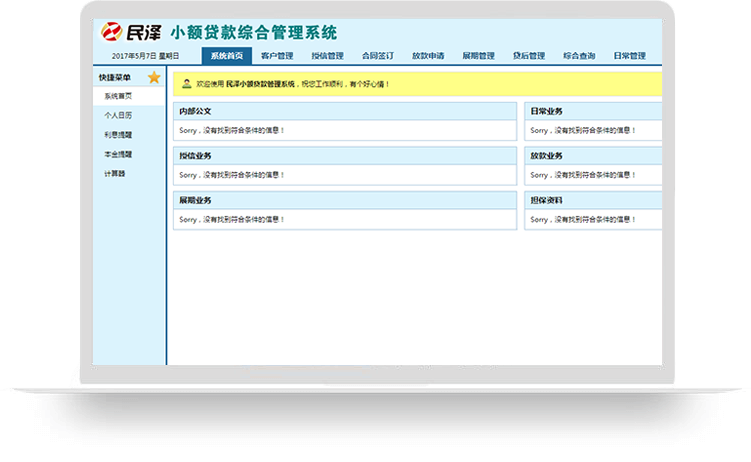Viewport: 751px width, 462px height.
Task: Open the 授信管理 tab
Action: click(328, 56)
